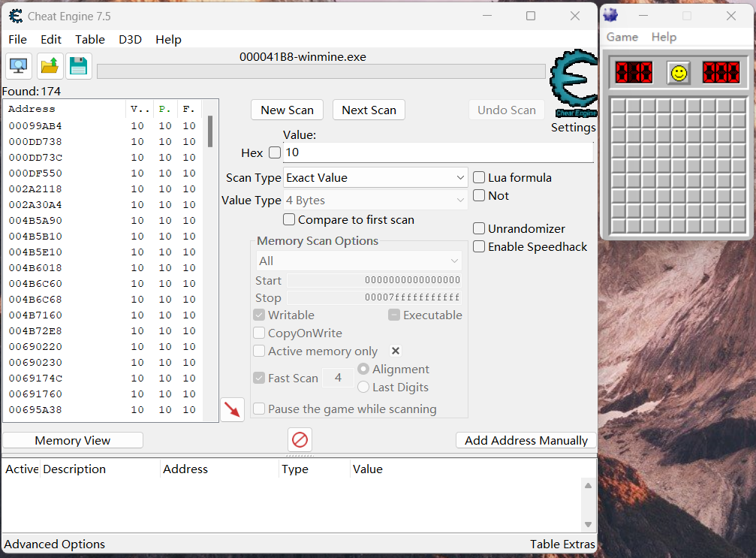Open the Minesweeper Game menu

[x=622, y=37]
